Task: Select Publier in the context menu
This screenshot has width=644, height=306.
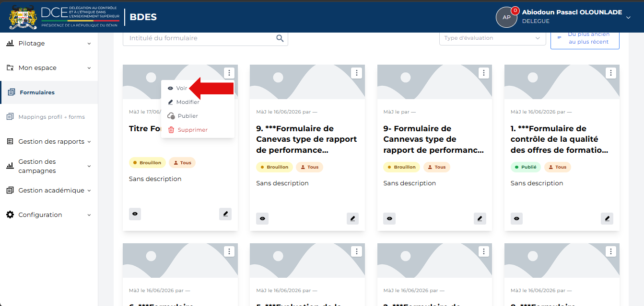Action: click(198, 116)
